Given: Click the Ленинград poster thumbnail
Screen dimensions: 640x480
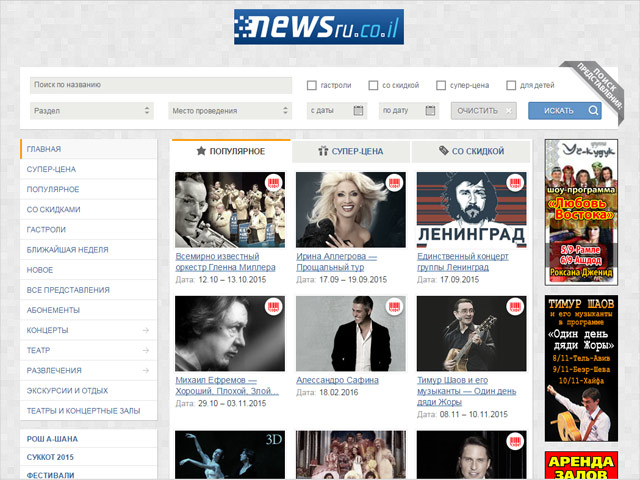Looking at the screenshot, I should (471, 210).
